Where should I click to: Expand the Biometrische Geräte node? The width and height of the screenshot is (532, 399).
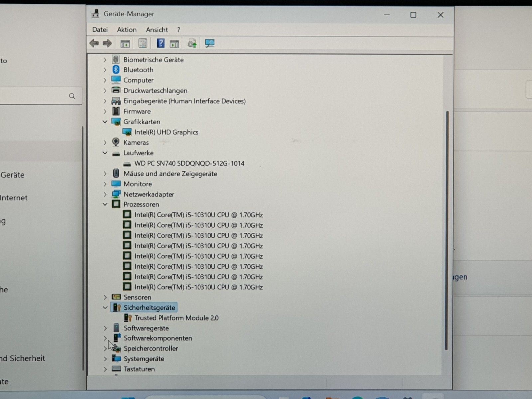(x=105, y=60)
